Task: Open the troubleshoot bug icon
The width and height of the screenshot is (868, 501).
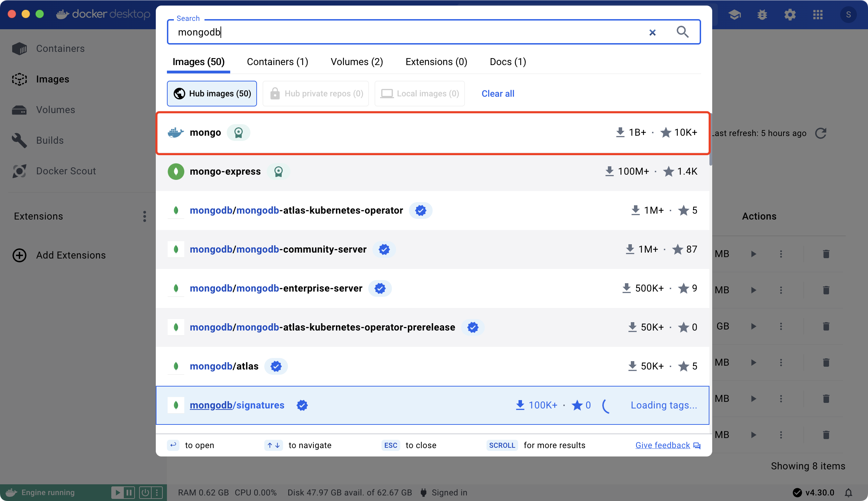Action: 762,15
